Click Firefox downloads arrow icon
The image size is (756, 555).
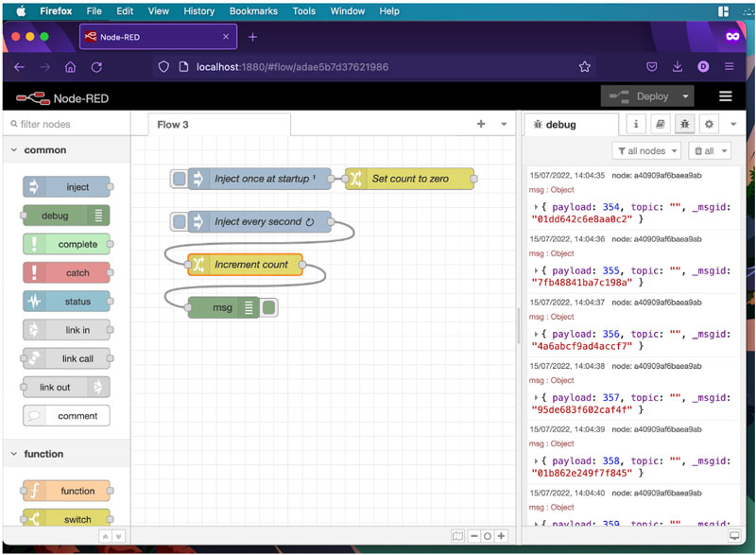[x=678, y=67]
